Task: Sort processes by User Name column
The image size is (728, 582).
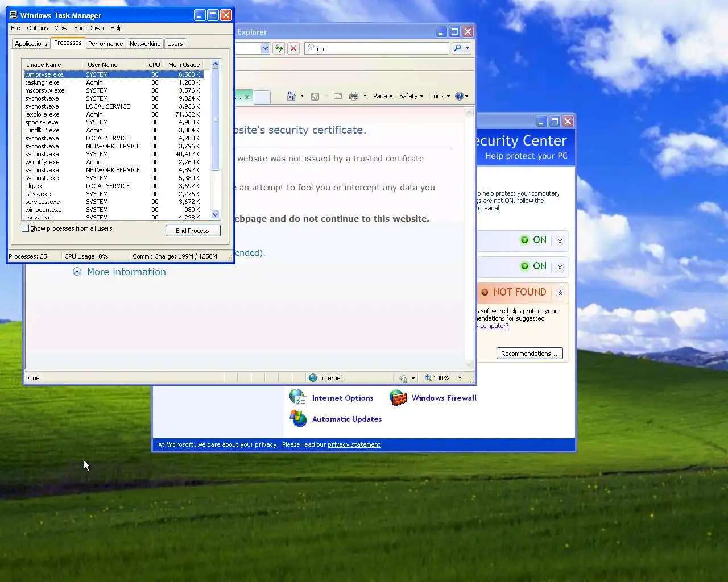Action: coord(112,65)
